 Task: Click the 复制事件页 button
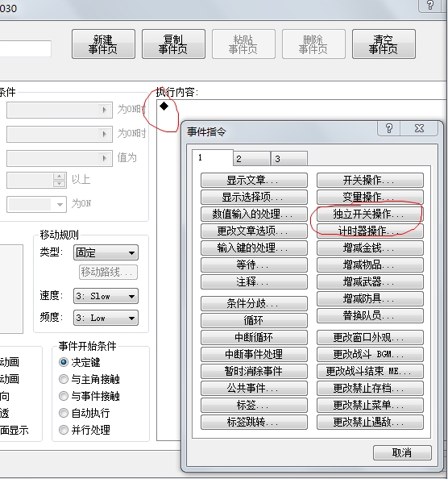click(x=173, y=44)
